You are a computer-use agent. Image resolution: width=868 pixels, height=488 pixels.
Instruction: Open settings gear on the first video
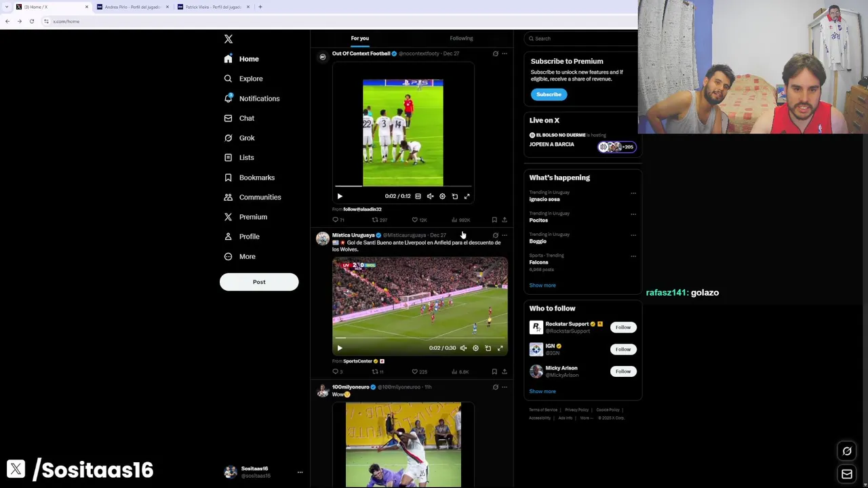[442, 197]
